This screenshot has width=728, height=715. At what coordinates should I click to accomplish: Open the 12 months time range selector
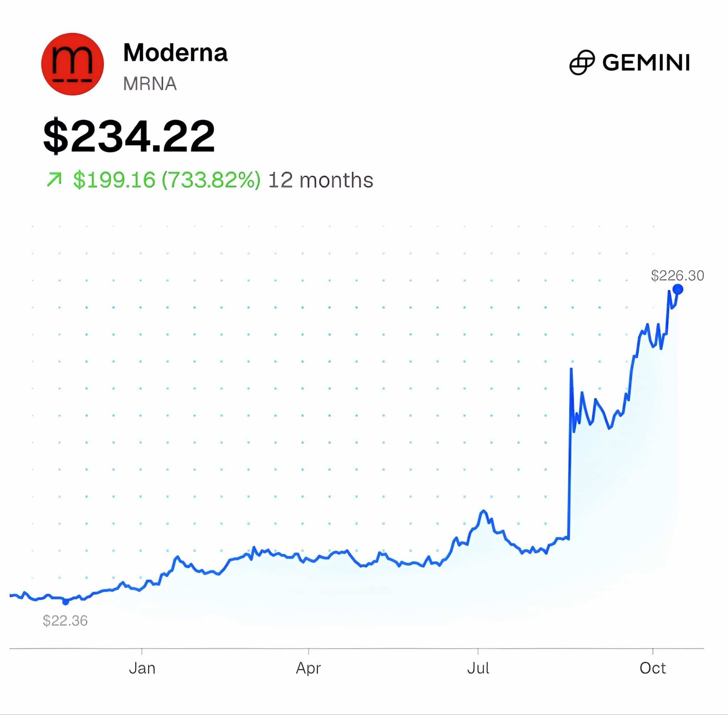click(x=320, y=180)
